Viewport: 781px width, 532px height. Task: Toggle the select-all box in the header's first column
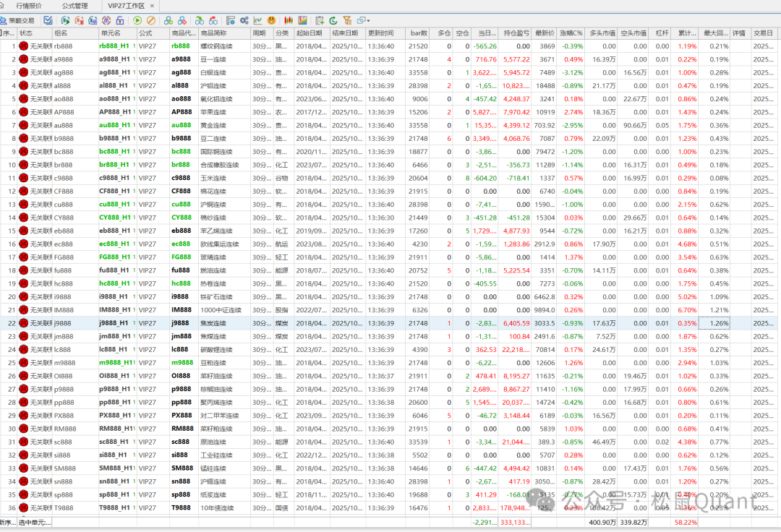[x=4, y=33]
